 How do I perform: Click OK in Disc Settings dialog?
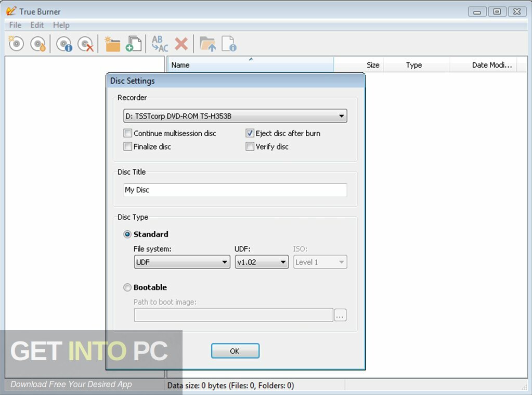235,351
